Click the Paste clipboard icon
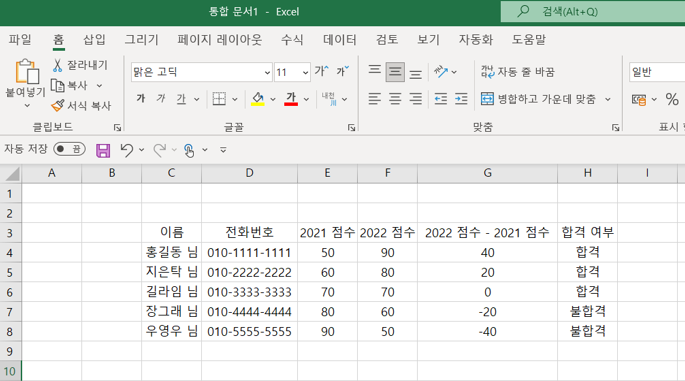685x381 pixels. 27,71
